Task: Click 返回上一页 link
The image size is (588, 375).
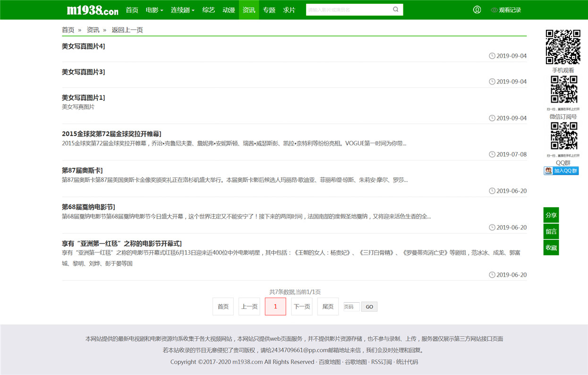Action: (127, 30)
